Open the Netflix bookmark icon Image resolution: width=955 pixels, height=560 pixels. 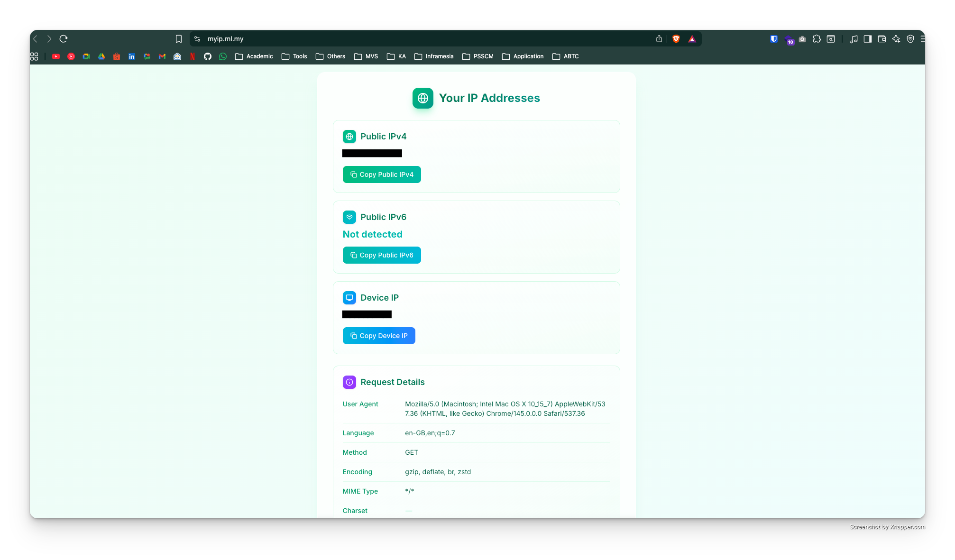(x=193, y=56)
